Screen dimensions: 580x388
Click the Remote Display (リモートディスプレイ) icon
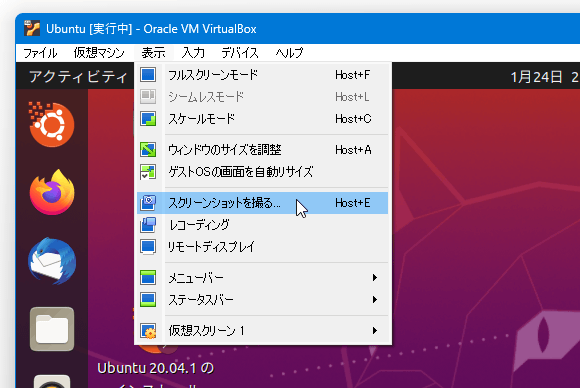point(148,247)
